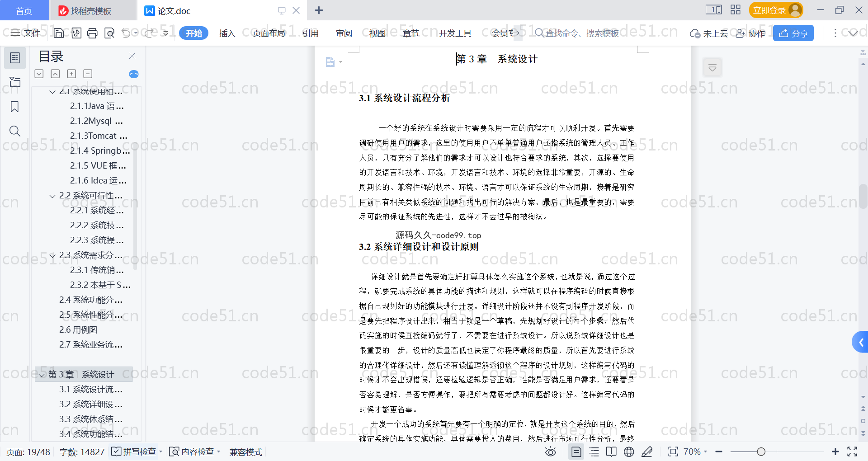Toggle eye protection mode icon
The width and height of the screenshot is (868, 461).
coord(551,452)
